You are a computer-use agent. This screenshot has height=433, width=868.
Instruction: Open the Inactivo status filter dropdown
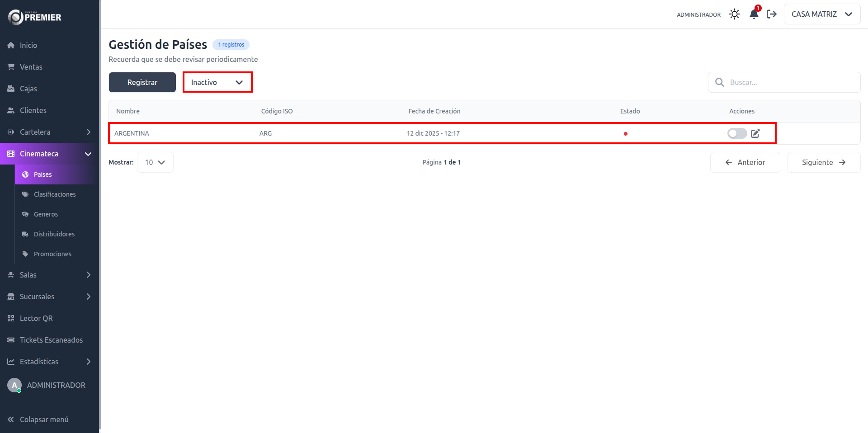217,82
